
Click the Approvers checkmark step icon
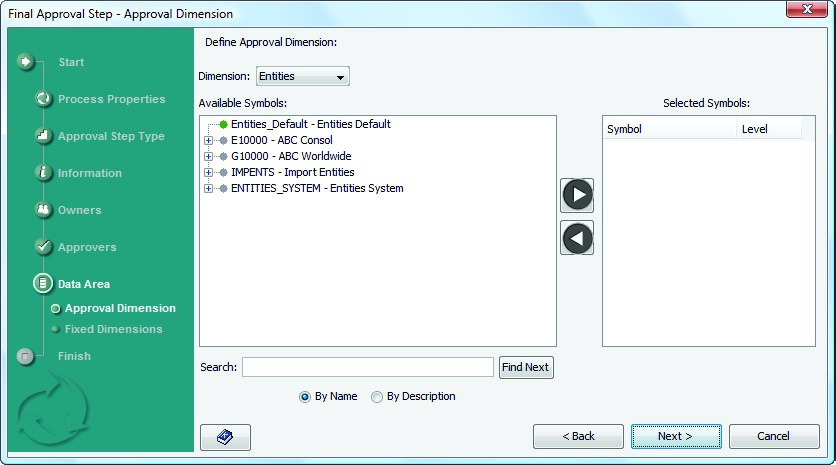[43, 246]
